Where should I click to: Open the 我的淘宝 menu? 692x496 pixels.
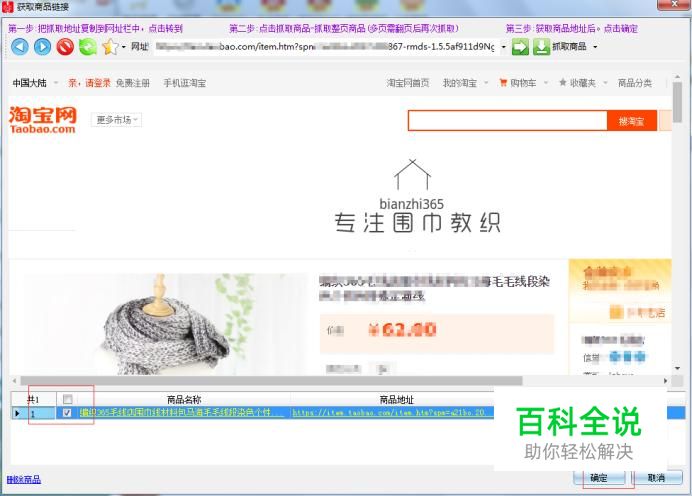click(x=465, y=83)
